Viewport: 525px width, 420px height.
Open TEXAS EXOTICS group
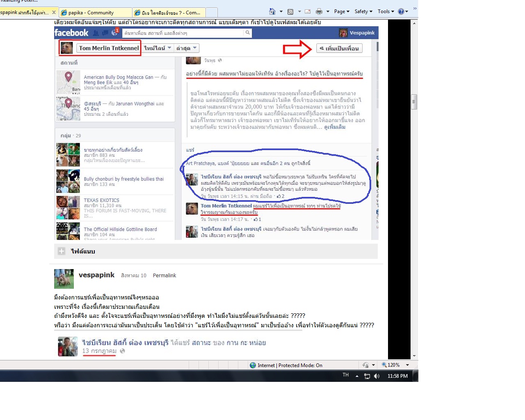(102, 200)
